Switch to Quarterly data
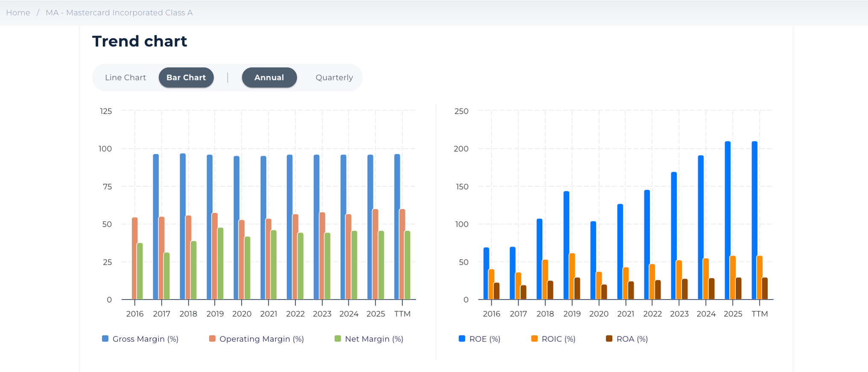This screenshot has height=372, width=868. [334, 77]
